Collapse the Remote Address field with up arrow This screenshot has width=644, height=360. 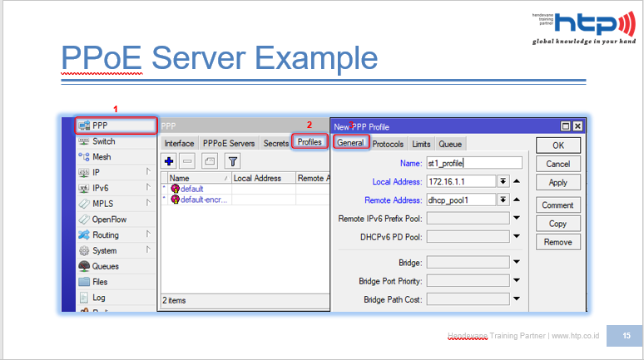pos(517,200)
